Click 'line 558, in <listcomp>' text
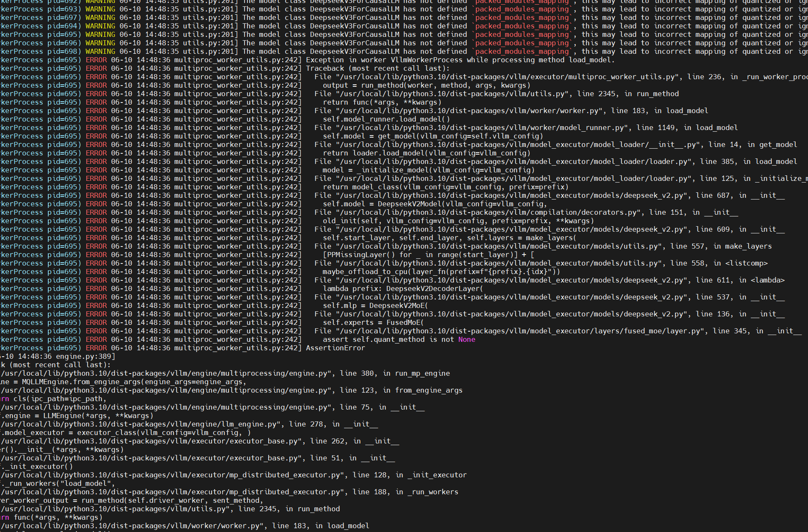This screenshot has width=808, height=532. tap(719, 263)
